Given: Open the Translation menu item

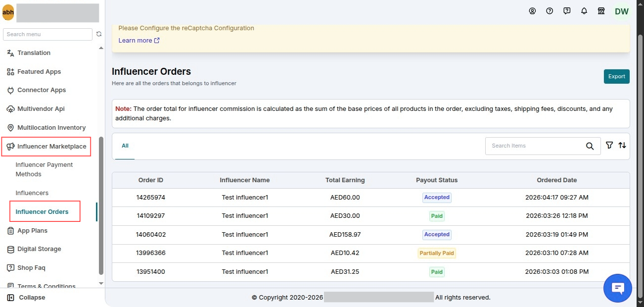Looking at the screenshot, I should click(34, 53).
